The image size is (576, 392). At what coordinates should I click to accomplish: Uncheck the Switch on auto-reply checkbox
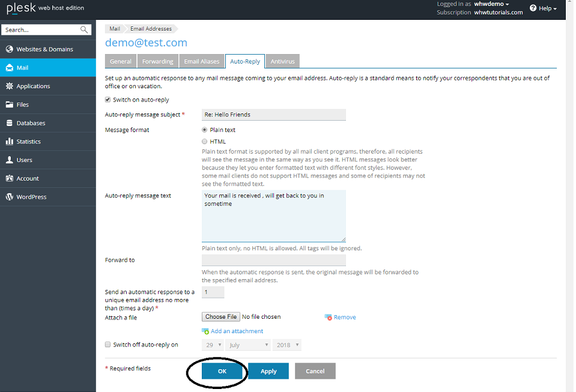coord(108,100)
